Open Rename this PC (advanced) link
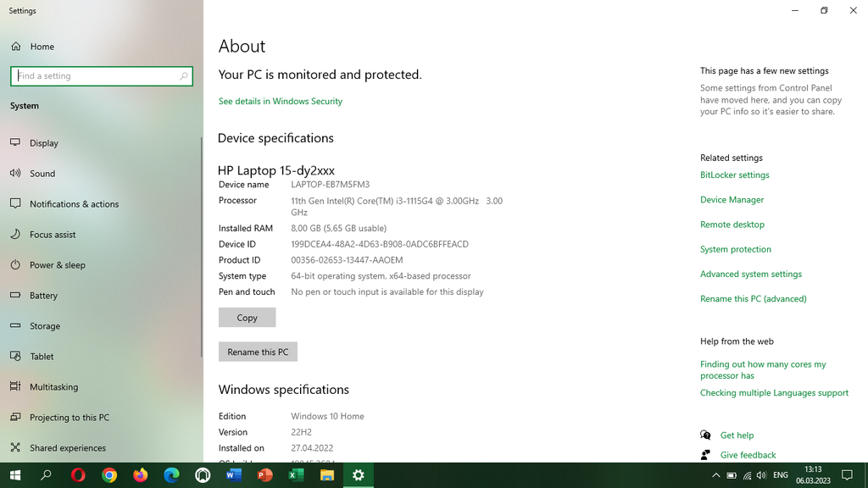This screenshot has width=868, height=488. (754, 299)
